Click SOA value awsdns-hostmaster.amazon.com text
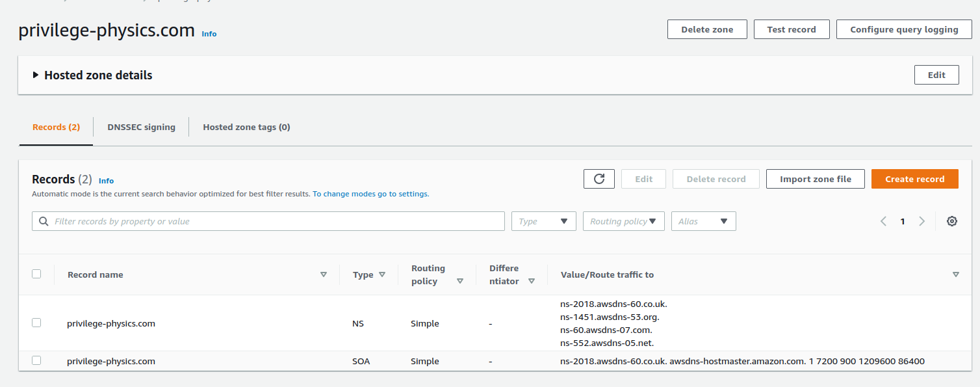 coord(736,361)
